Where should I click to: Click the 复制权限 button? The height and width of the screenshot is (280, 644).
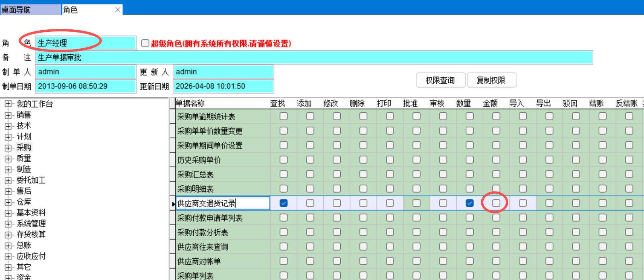[491, 80]
